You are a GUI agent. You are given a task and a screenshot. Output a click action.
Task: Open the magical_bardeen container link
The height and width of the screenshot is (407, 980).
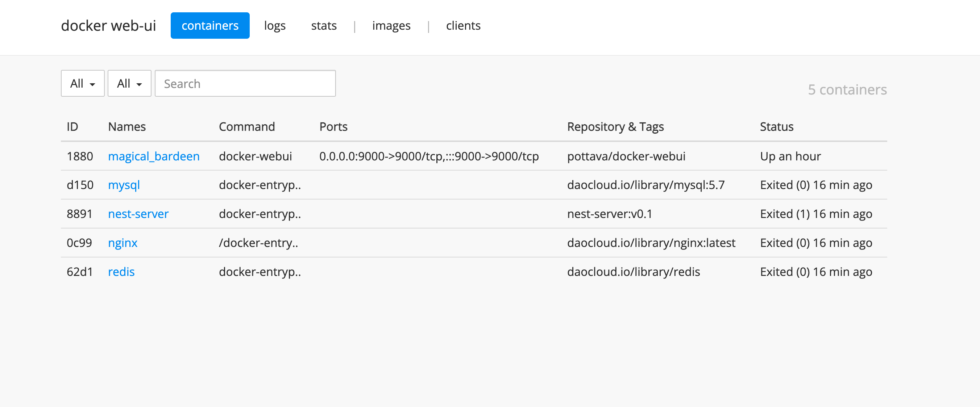pos(154,156)
